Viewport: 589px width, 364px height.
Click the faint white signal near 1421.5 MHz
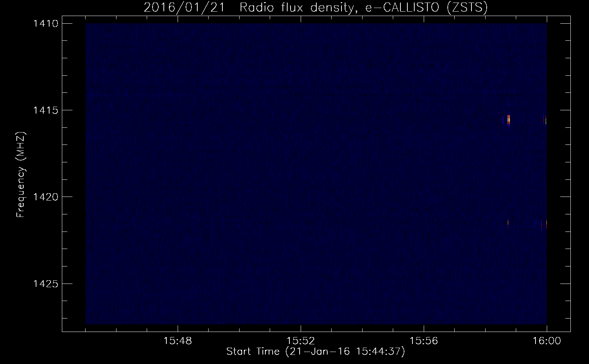tap(508, 222)
